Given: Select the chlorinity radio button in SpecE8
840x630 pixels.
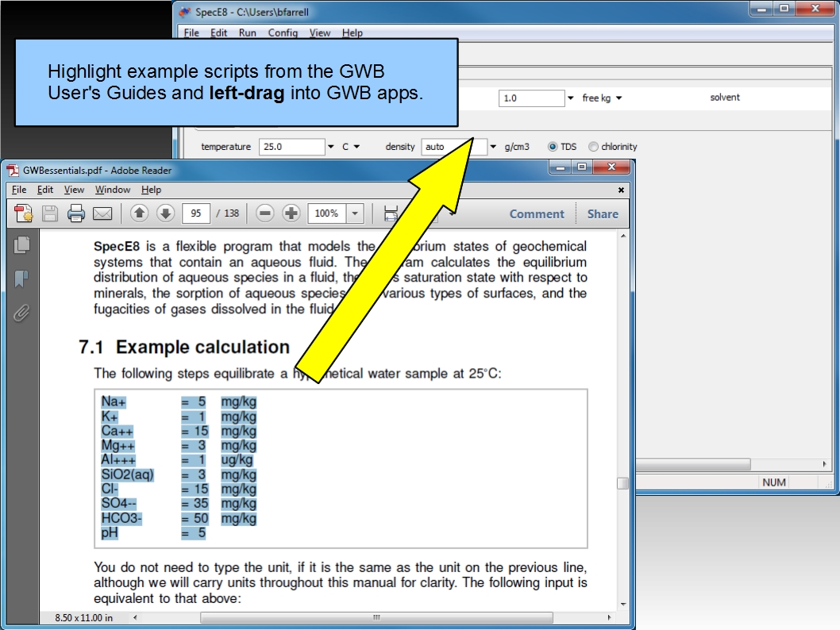Looking at the screenshot, I should pos(593,147).
